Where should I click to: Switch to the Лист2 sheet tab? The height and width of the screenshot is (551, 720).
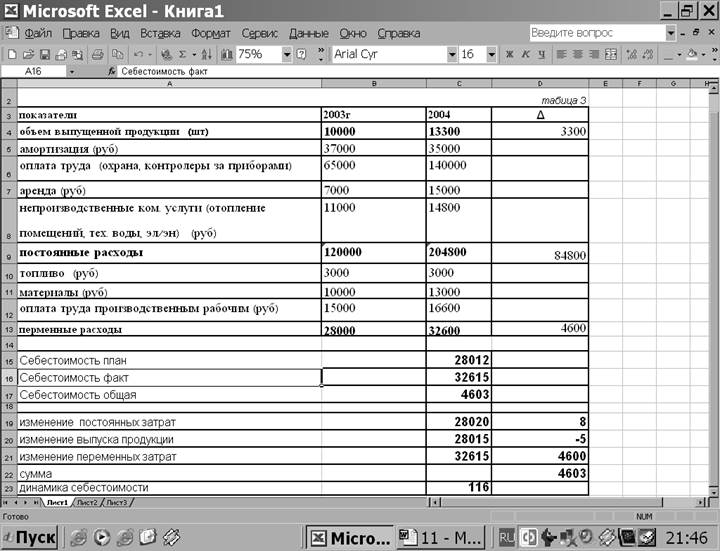(87, 502)
